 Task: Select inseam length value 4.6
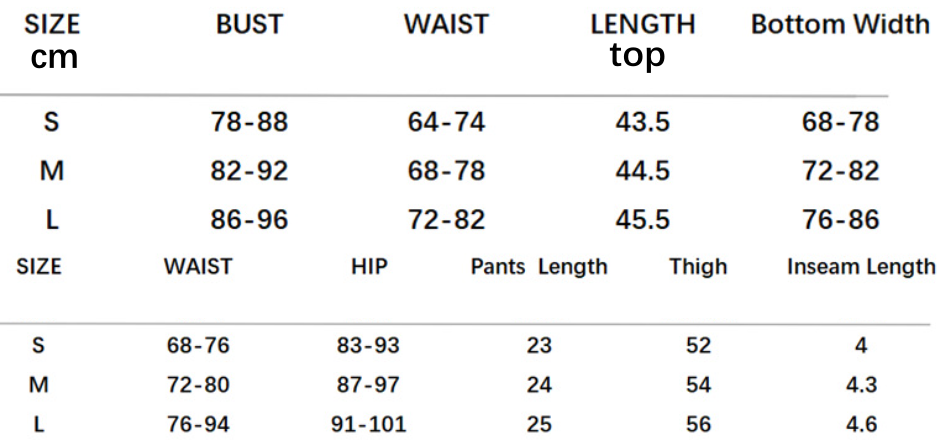[861, 424]
